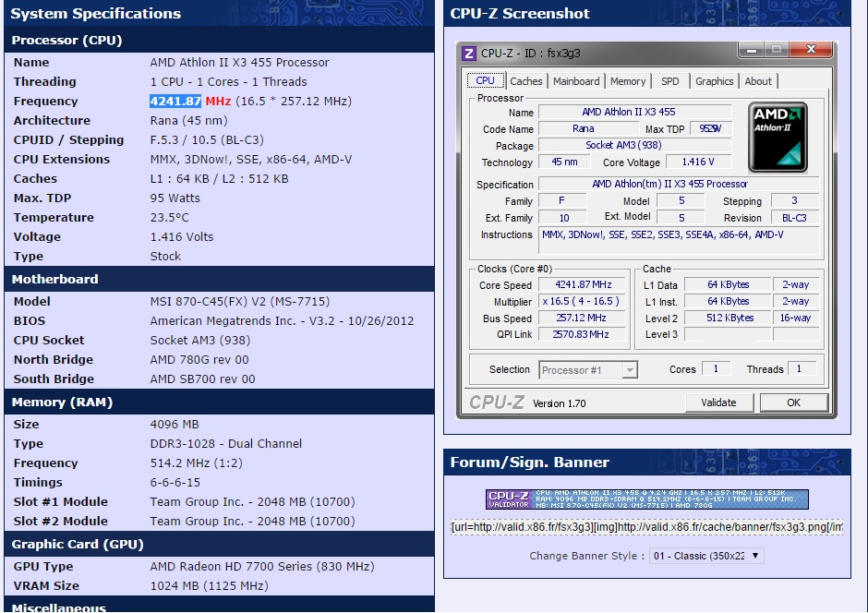Click the Slot #2 Module Team Group value
The height and width of the screenshot is (613, 868).
(x=252, y=522)
